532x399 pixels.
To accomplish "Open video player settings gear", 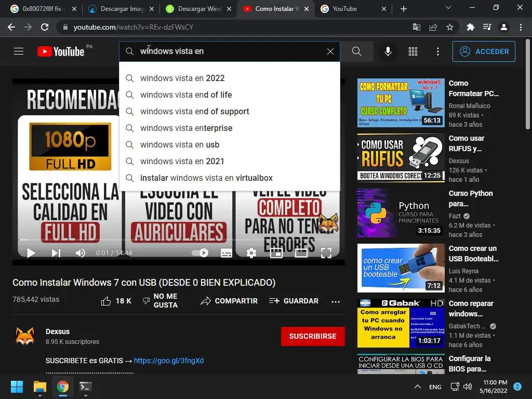I will click(x=251, y=253).
